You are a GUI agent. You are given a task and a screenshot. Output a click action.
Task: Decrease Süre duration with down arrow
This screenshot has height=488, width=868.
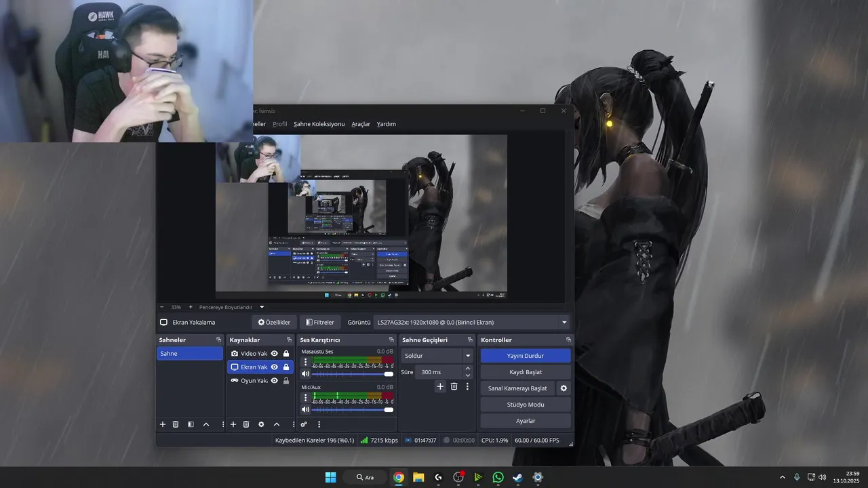[x=467, y=375]
